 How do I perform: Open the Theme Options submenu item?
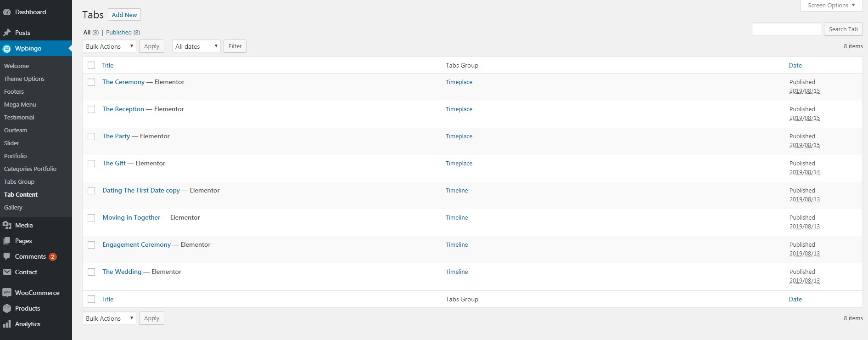[24, 79]
